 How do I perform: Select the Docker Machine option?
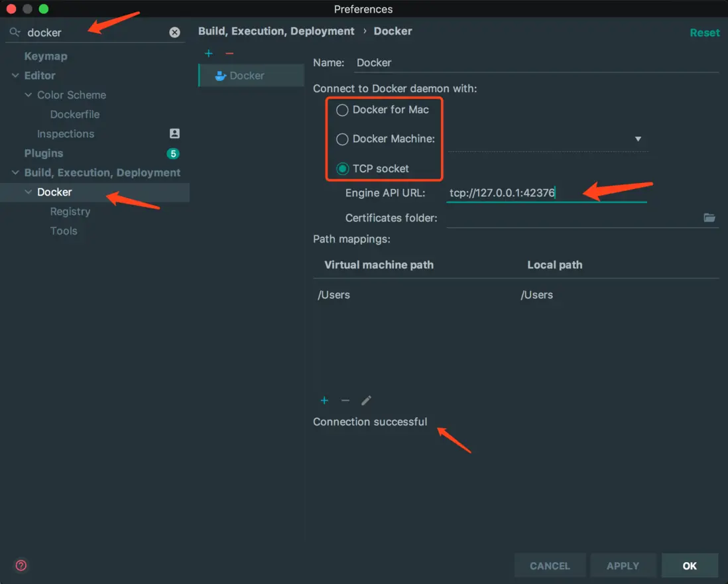(x=386, y=139)
